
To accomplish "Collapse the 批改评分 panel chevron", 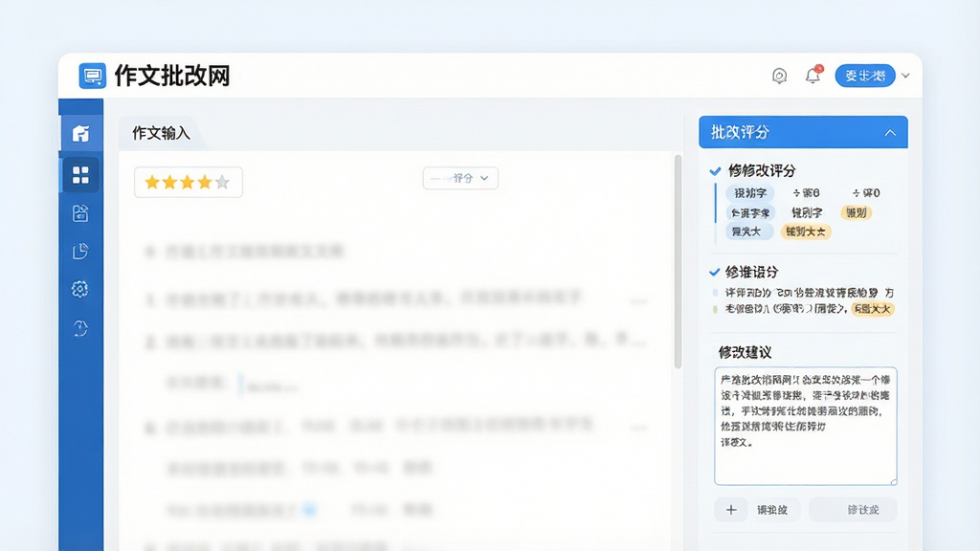I will tap(890, 132).
